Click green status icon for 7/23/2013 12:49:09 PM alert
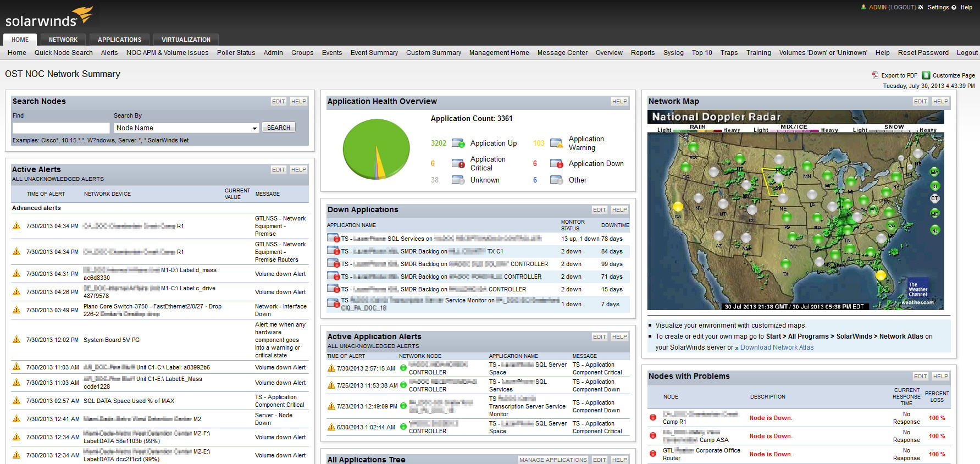The height and width of the screenshot is (464, 980). pyautogui.click(x=403, y=406)
